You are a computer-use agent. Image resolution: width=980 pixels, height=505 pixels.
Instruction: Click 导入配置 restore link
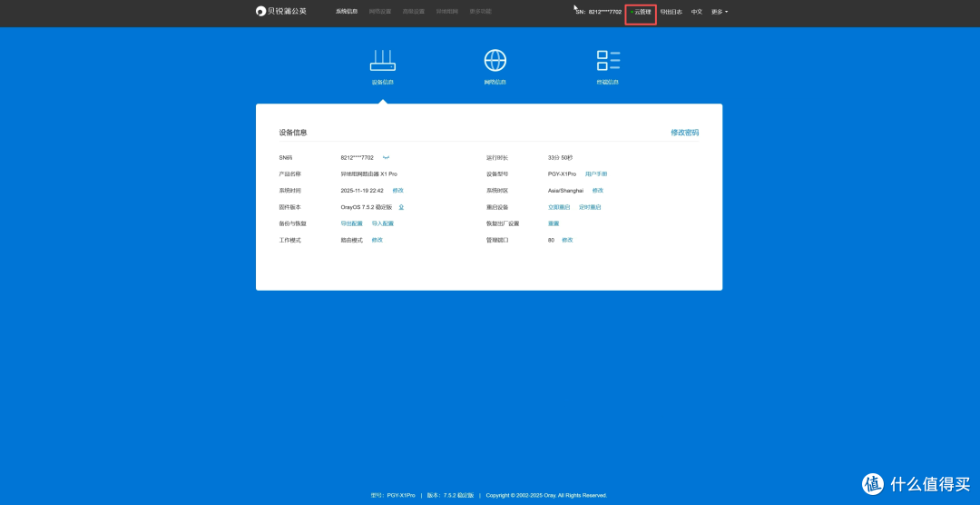pos(383,223)
